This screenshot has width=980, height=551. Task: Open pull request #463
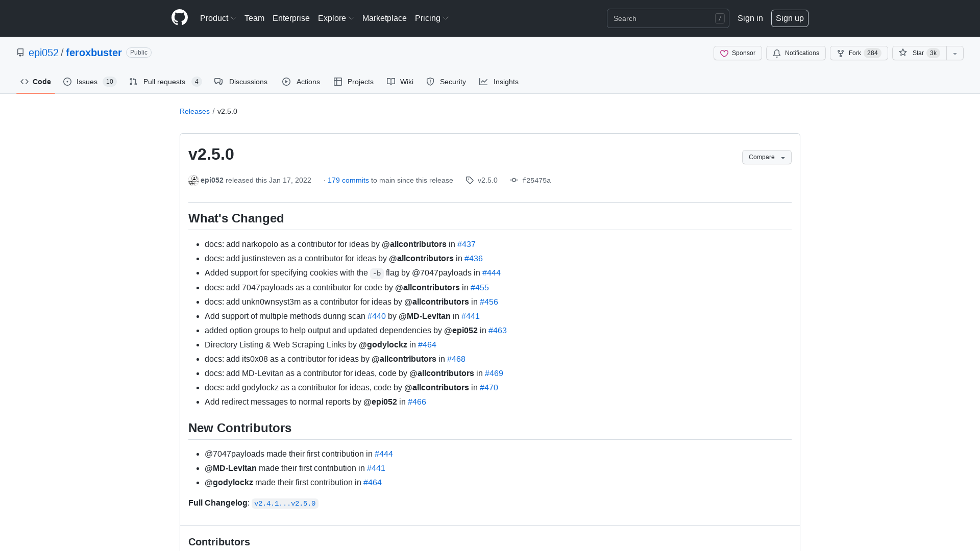coord(498,331)
